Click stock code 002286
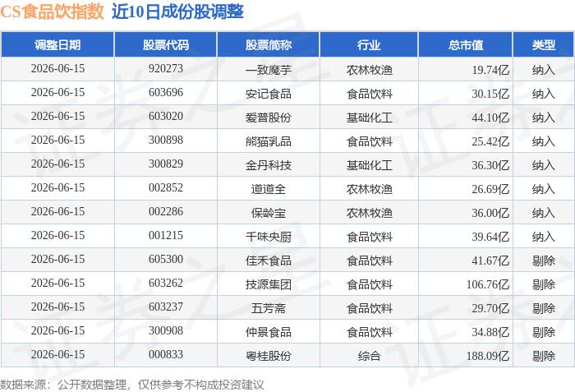 tap(166, 212)
